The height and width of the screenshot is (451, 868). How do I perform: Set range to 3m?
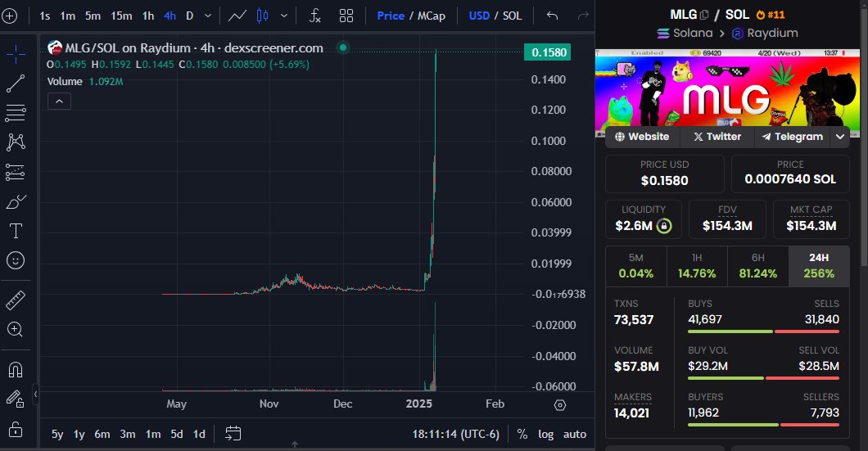[x=128, y=435]
